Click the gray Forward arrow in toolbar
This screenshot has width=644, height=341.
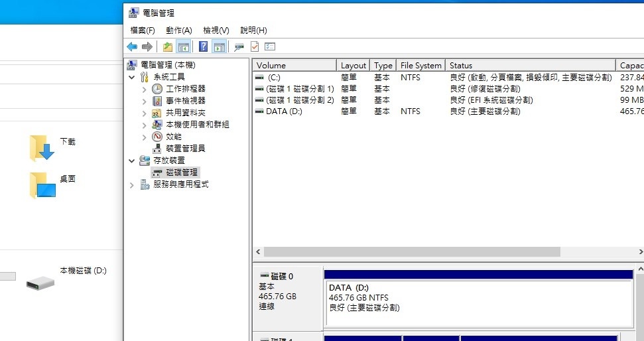click(147, 47)
